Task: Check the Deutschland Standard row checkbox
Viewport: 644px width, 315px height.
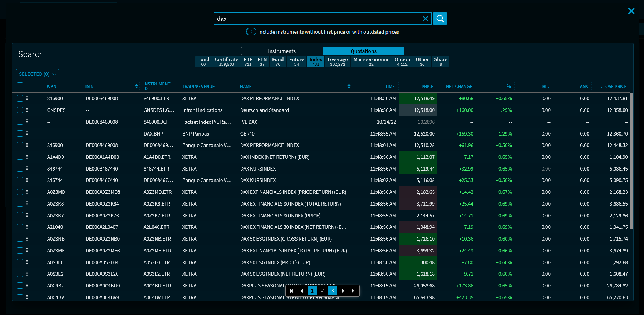Action: (x=20, y=110)
